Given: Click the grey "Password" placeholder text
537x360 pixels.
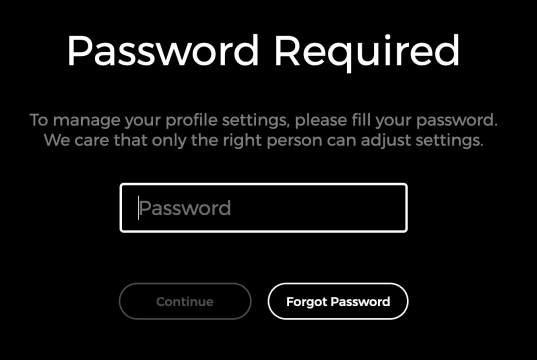Looking at the screenshot, I should coord(185,208).
